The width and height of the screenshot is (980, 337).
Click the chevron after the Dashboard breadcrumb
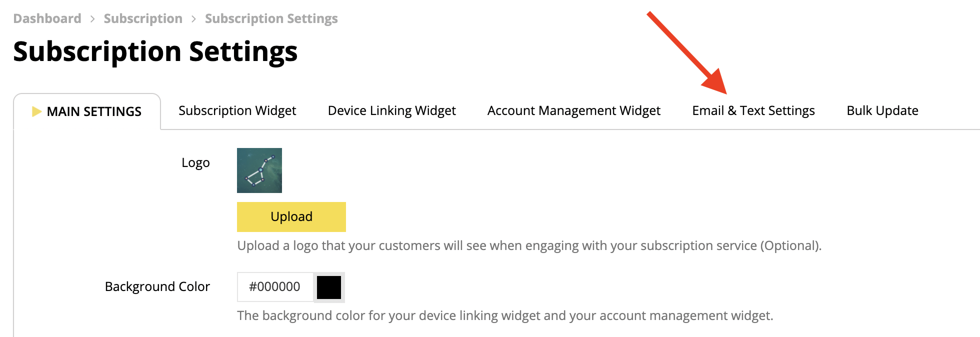[92, 19]
